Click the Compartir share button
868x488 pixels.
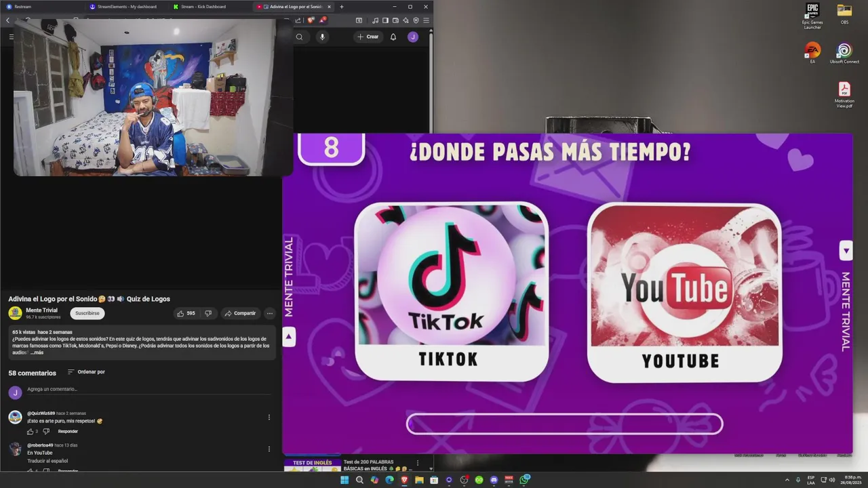[241, 313]
